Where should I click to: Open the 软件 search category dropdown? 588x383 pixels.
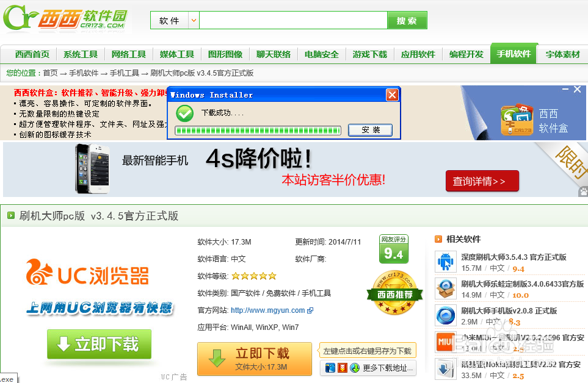[x=175, y=20]
